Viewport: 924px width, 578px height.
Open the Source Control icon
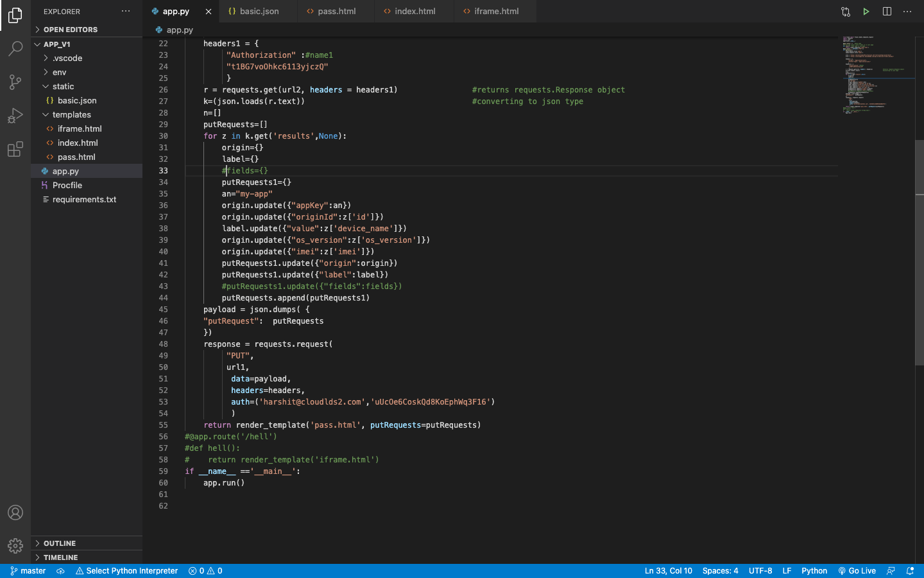click(15, 82)
